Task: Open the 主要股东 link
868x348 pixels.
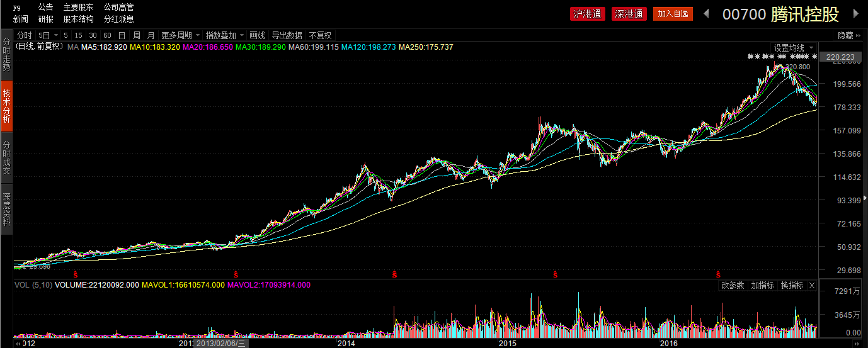Action: (x=78, y=7)
